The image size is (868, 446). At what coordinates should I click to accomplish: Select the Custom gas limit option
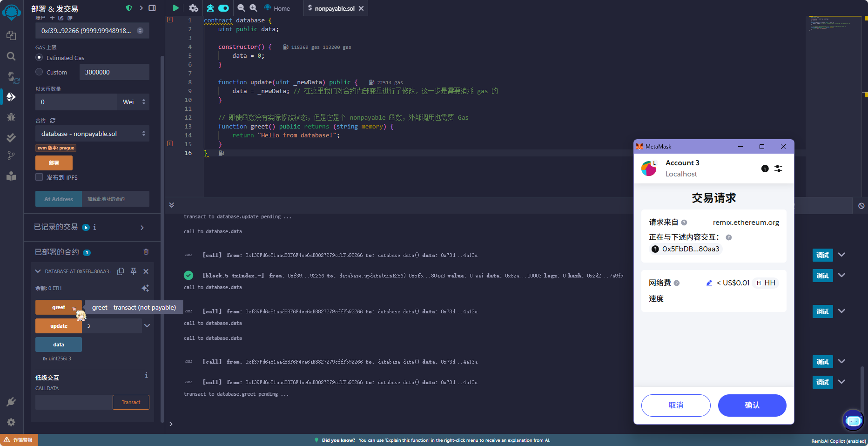click(40, 72)
